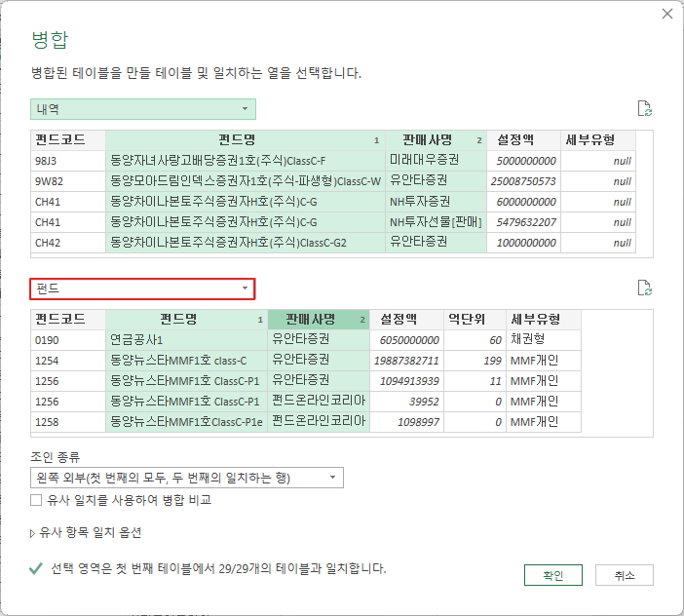Select 설정액 column header in 펀드 table
684x616 pixels.
(x=406, y=320)
